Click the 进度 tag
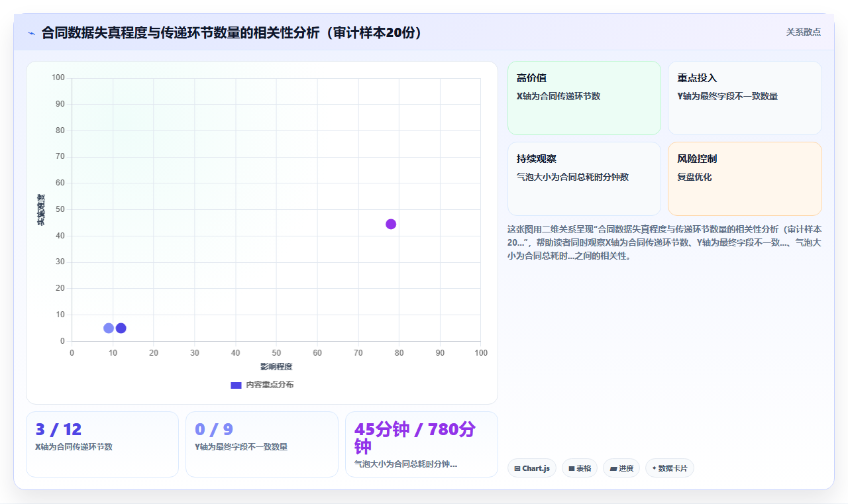848x504 pixels. coord(621,468)
